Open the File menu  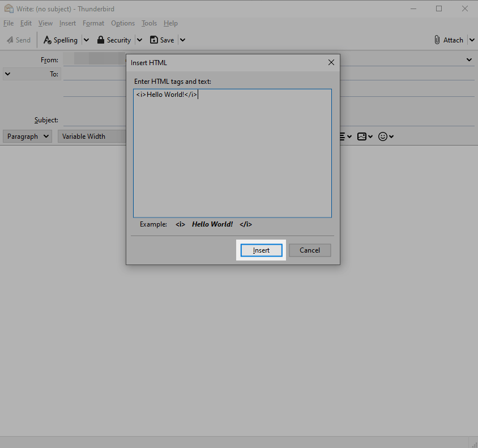click(8, 23)
